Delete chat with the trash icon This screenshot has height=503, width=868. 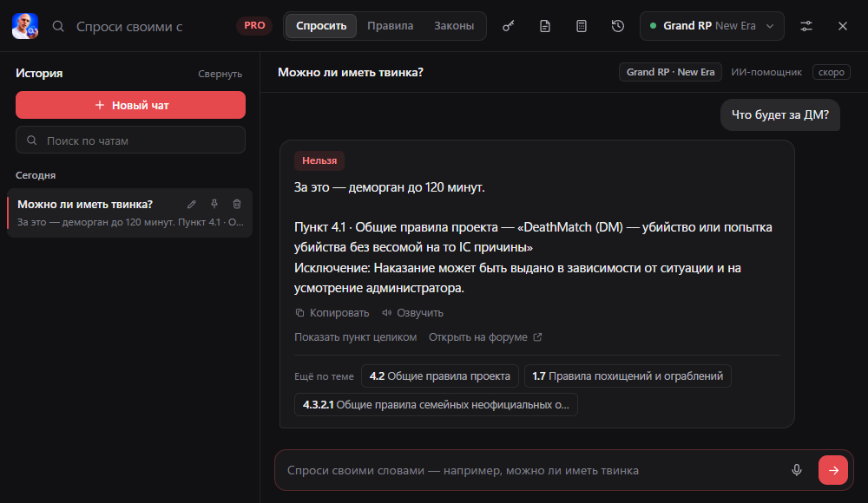[237, 204]
